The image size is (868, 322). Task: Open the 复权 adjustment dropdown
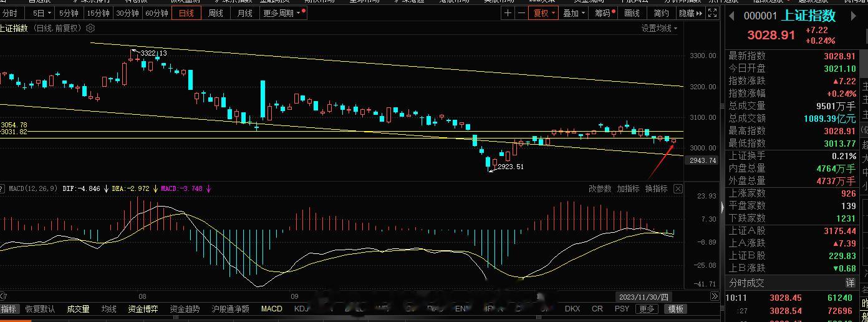(544, 13)
